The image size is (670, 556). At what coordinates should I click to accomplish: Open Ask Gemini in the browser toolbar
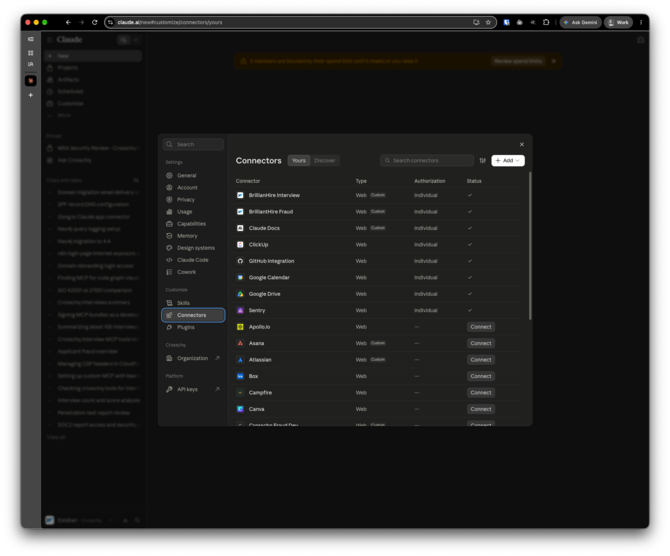point(581,22)
